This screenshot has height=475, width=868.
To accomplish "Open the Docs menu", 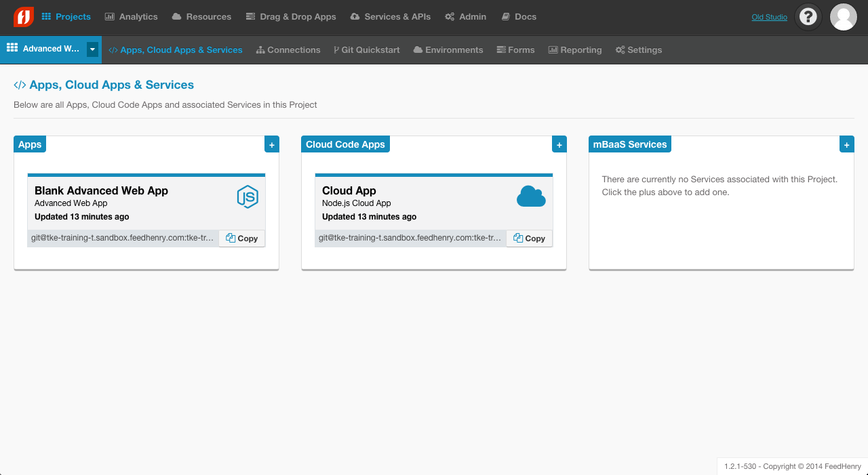I will click(x=519, y=16).
